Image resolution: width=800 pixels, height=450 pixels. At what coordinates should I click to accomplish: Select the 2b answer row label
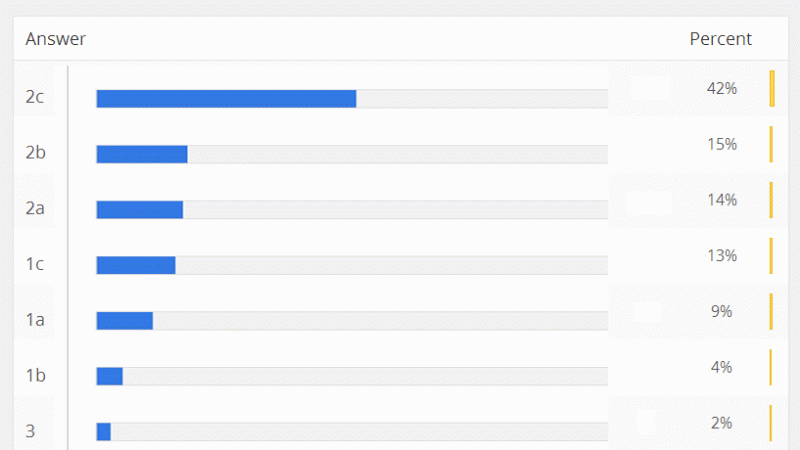(x=35, y=153)
